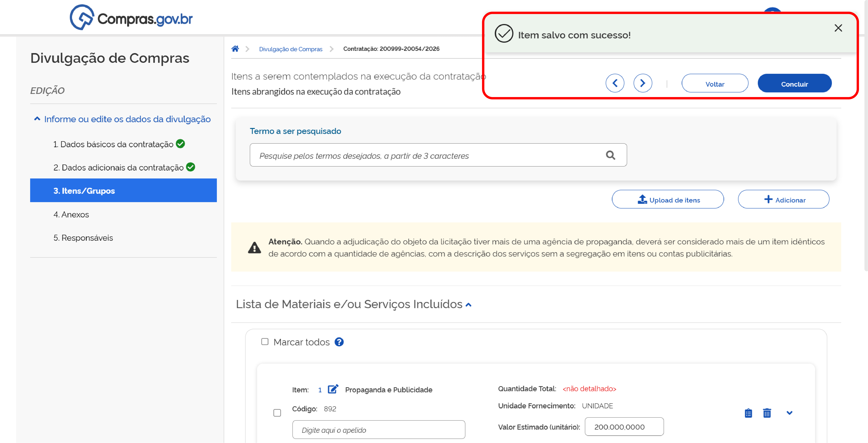Viewport: 868px width, 443px height.
Task: Click item number 1 link
Action: click(319, 390)
